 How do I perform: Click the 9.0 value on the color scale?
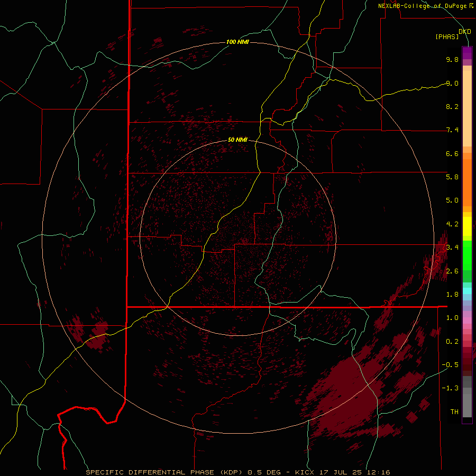452,83
